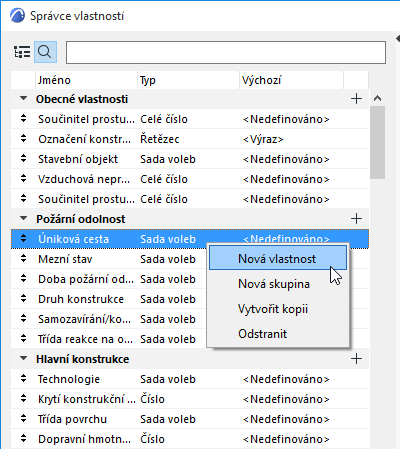Sort by the Výchozí column header
400x449 pixels.
pos(291,80)
